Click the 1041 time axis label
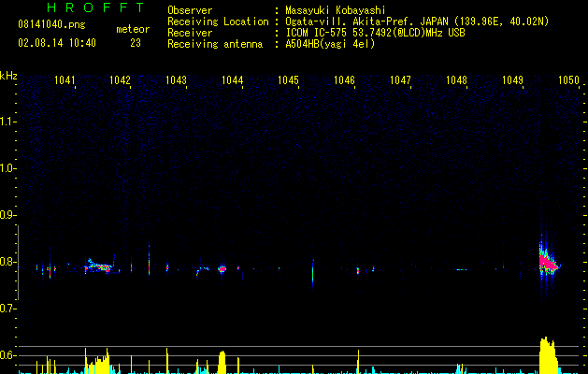This screenshot has width=588, height=374. coord(65,79)
